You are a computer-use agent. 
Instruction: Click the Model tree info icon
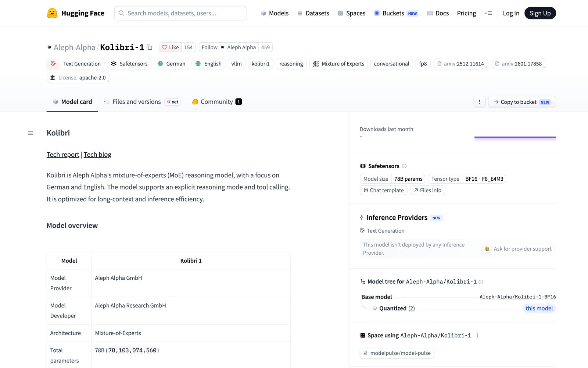pyautogui.click(x=481, y=282)
